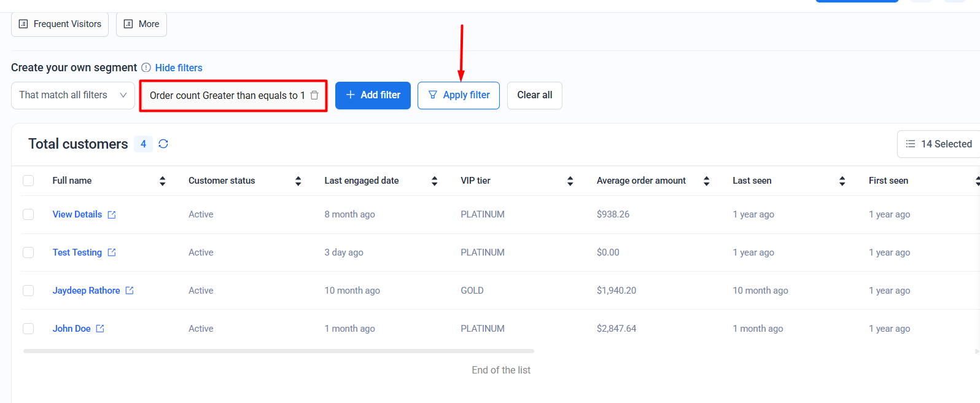Sort by Full name column arrows
Viewport: 980px width, 403px height.
click(162, 181)
